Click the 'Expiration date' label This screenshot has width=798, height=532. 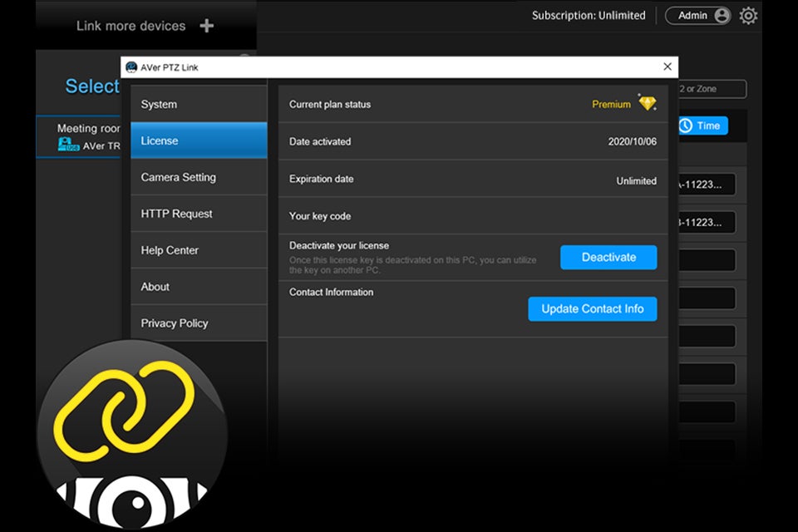tap(321, 179)
